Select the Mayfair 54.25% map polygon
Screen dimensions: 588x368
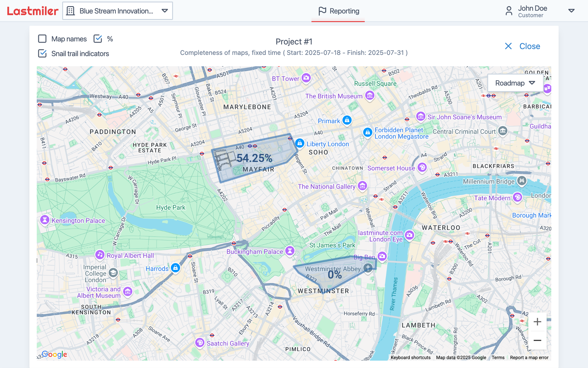[x=254, y=158]
